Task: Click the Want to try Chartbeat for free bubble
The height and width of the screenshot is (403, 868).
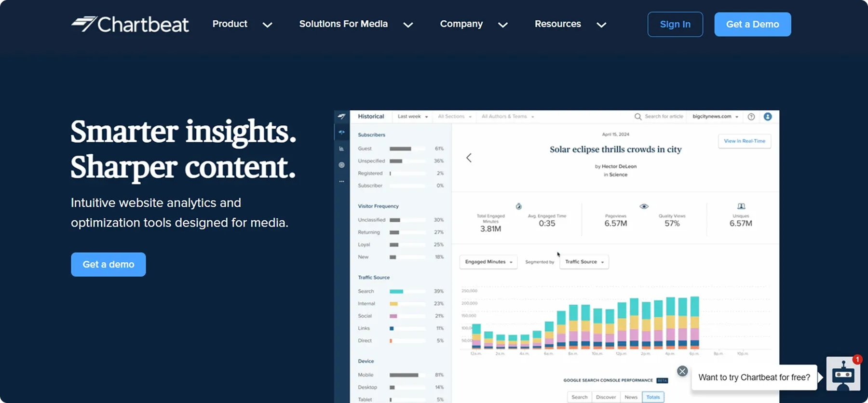Action: point(754,377)
